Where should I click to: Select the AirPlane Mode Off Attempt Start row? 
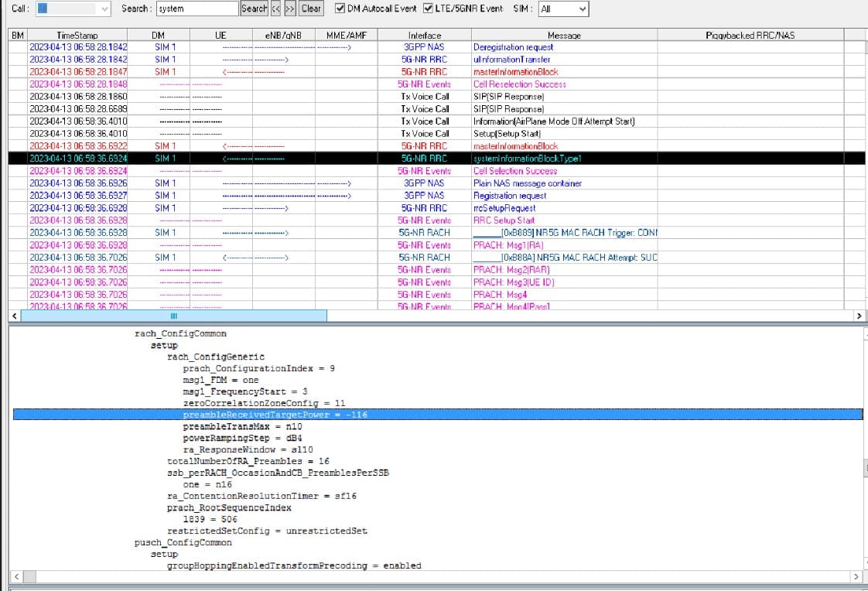tap(436, 121)
